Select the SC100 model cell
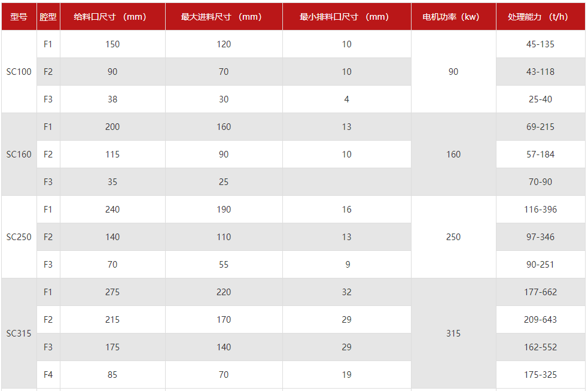Screen dimensions: 588x391 click(19, 72)
